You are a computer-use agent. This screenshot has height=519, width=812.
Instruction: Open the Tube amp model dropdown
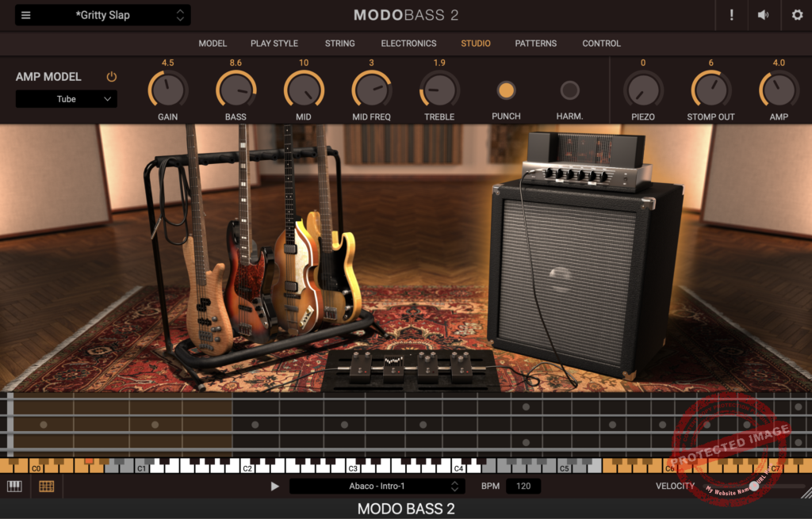coord(67,99)
